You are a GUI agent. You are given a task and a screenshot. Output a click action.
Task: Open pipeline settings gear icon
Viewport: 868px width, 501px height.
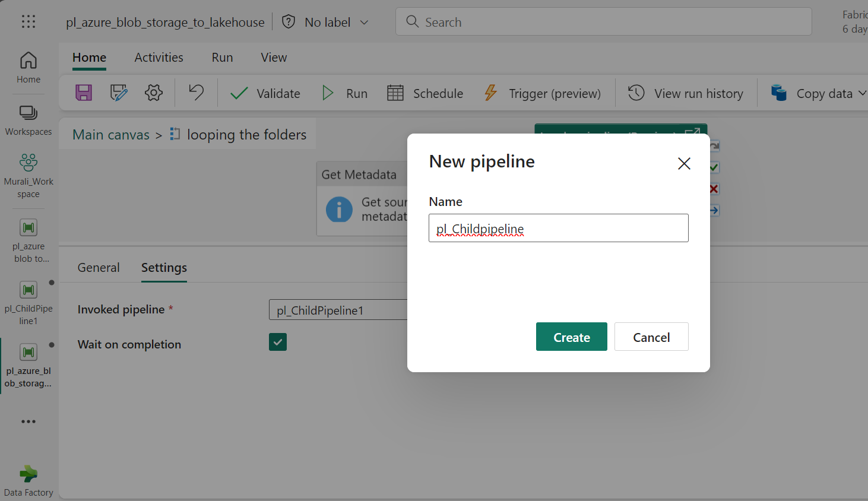pyautogui.click(x=154, y=93)
